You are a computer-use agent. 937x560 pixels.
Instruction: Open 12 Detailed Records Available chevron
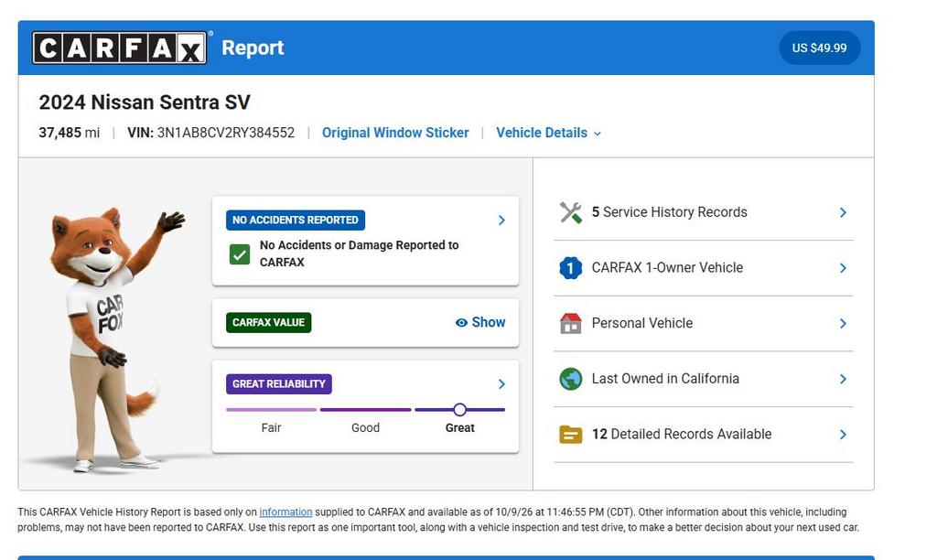843,435
